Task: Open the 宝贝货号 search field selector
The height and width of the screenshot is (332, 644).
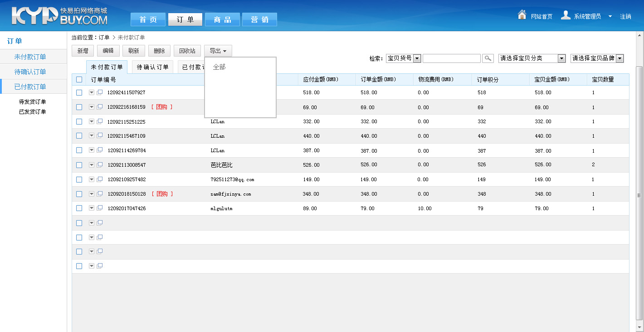Action: click(x=404, y=58)
